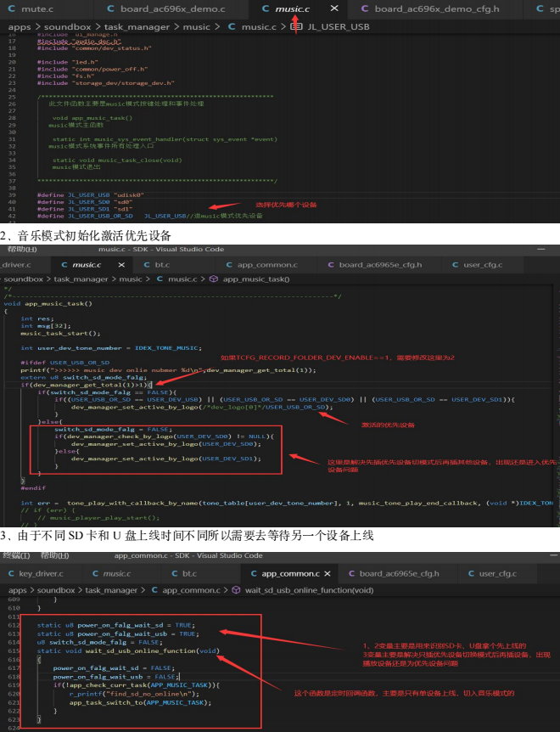The width and height of the screenshot is (560, 732).
Task: Click static u8 power_on_falg_wait_usb = TRUE line
Action: [x=118, y=633]
